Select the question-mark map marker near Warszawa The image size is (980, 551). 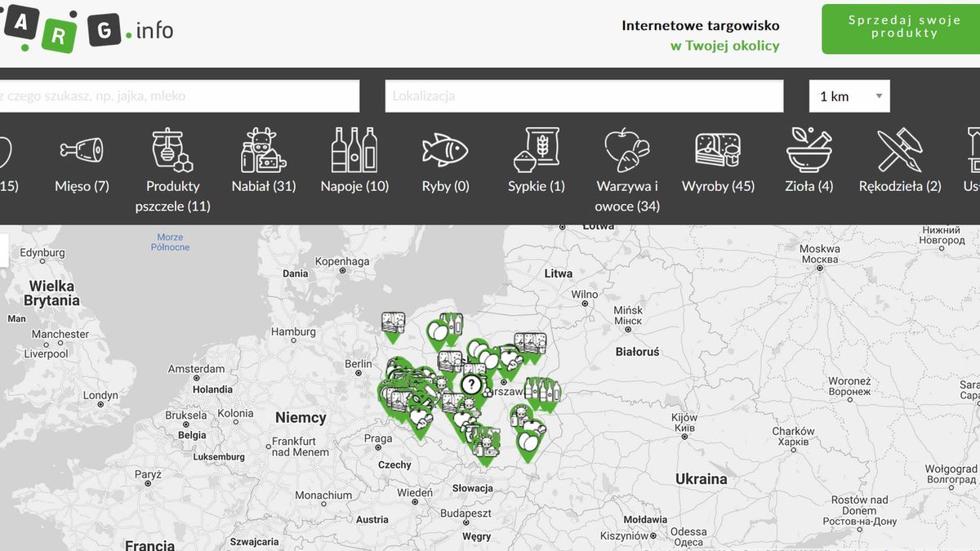[x=472, y=384]
